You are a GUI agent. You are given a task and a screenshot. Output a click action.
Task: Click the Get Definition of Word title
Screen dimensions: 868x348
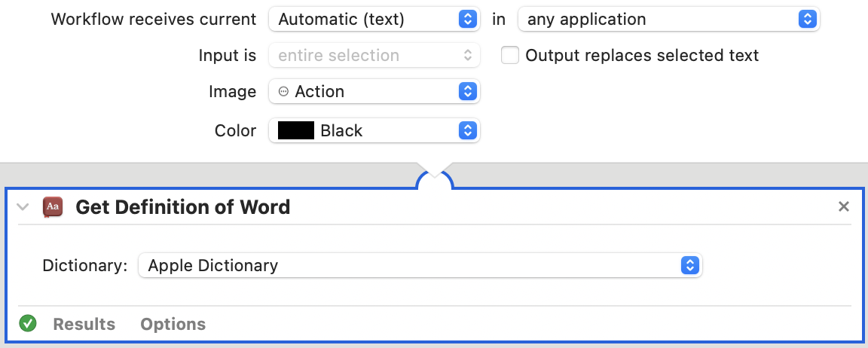coord(182,207)
